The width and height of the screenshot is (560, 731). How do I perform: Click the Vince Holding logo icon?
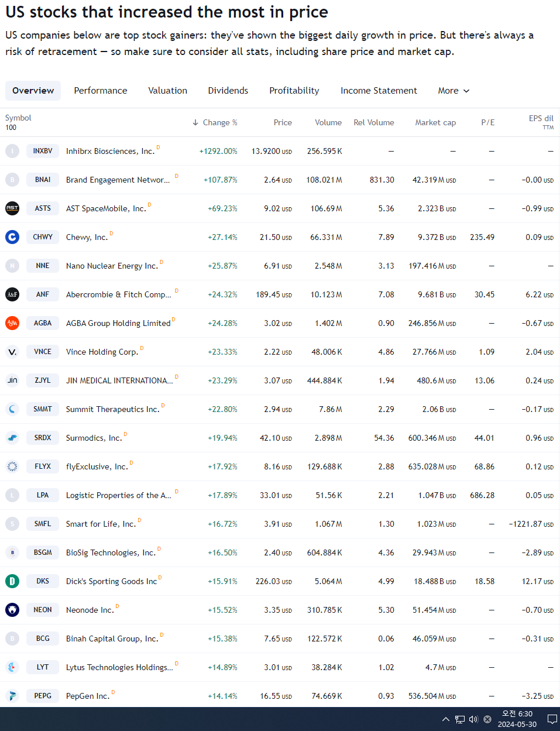(12, 352)
